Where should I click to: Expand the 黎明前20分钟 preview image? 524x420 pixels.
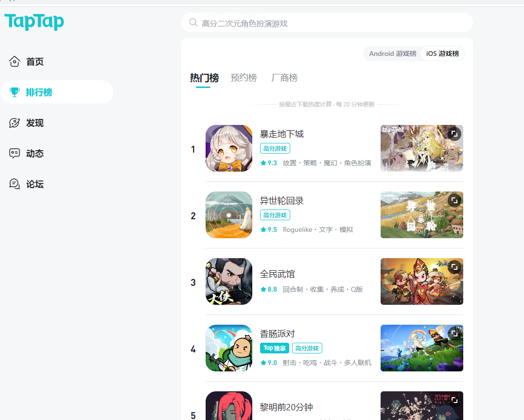(454, 400)
